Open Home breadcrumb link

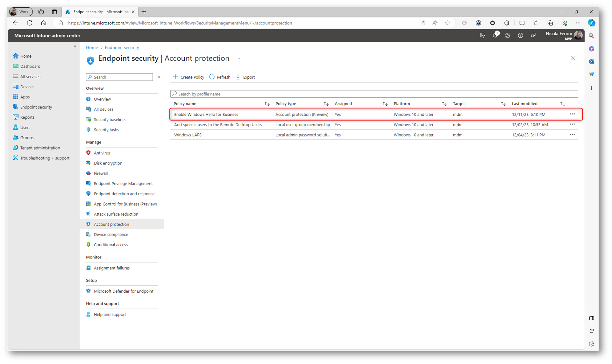click(92, 47)
